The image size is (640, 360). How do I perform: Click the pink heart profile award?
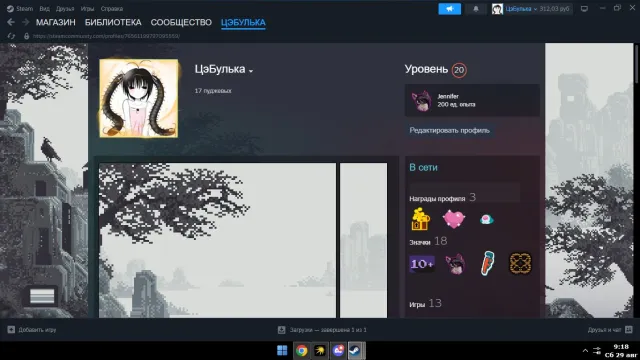pos(453,219)
